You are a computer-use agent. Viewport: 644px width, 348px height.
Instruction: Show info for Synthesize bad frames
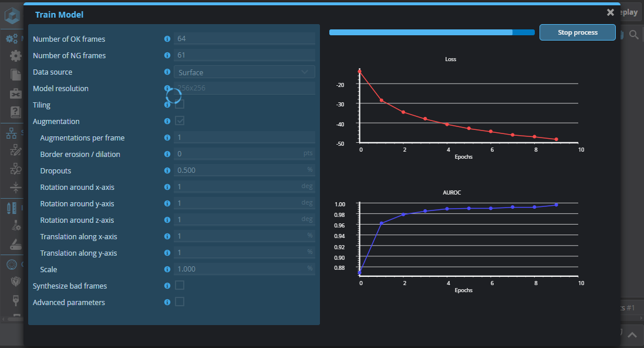(x=167, y=286)
